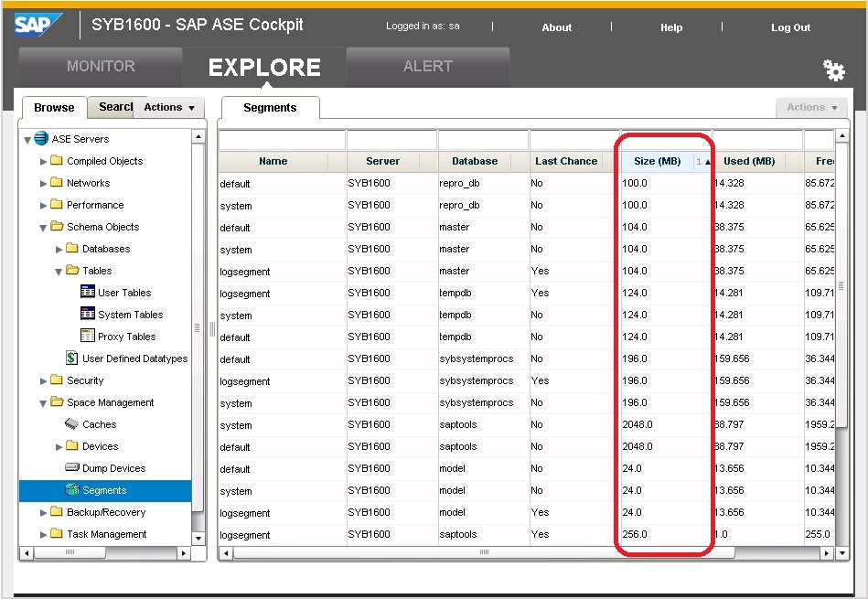Click the Dump Devices drive icon
This screenshot has width=868, height=599.
72,467
